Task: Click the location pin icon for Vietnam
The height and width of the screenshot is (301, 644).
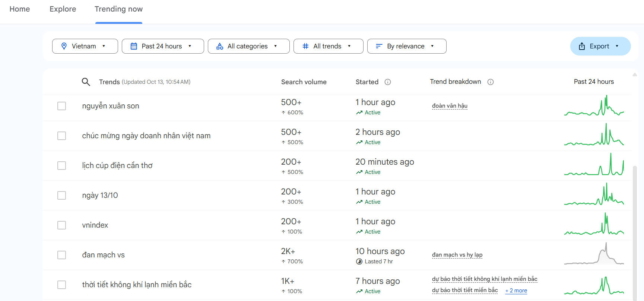Action: pyautogui.click(x=64, y=46)
